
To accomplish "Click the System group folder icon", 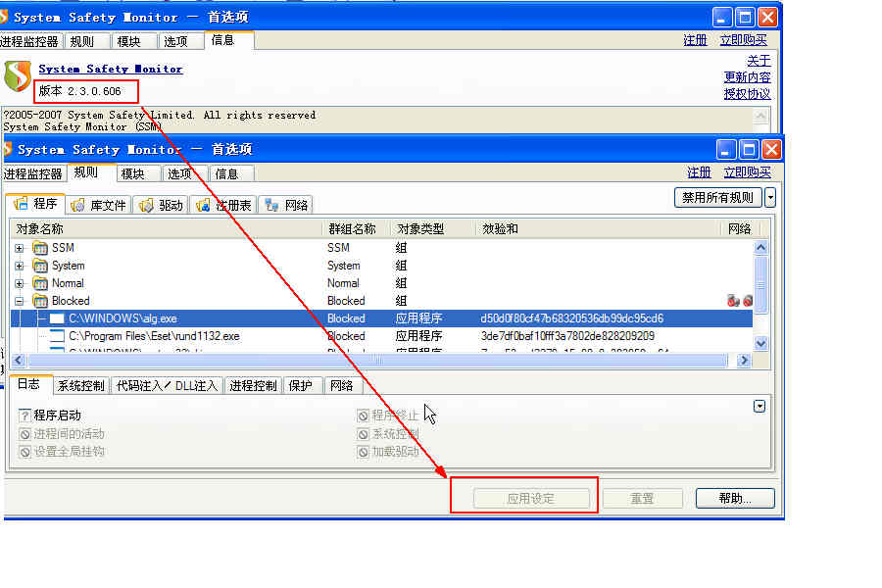I will tap(40, 266).
